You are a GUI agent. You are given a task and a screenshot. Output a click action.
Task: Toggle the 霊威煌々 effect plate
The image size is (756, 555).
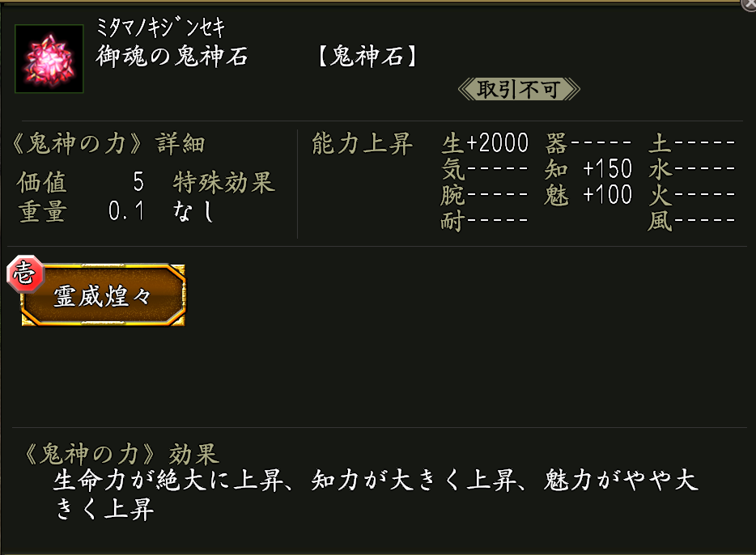click(104, 295)
